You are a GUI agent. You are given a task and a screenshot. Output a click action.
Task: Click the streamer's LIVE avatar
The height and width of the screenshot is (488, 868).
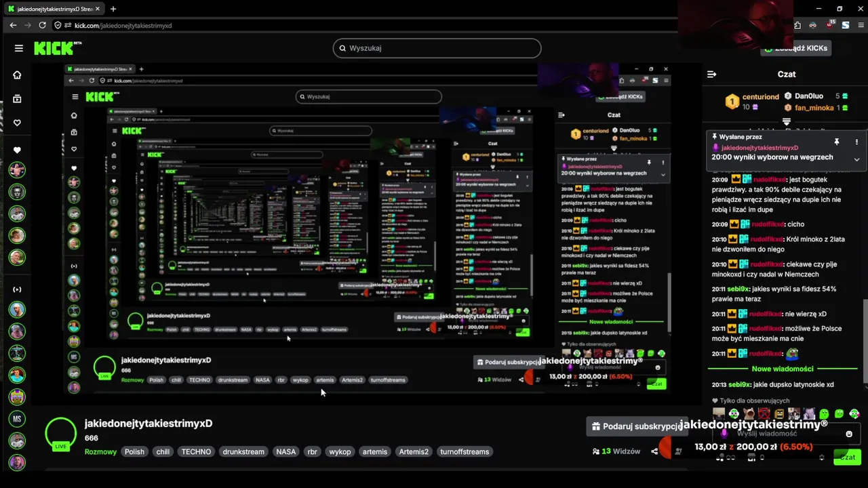(61, 434)
